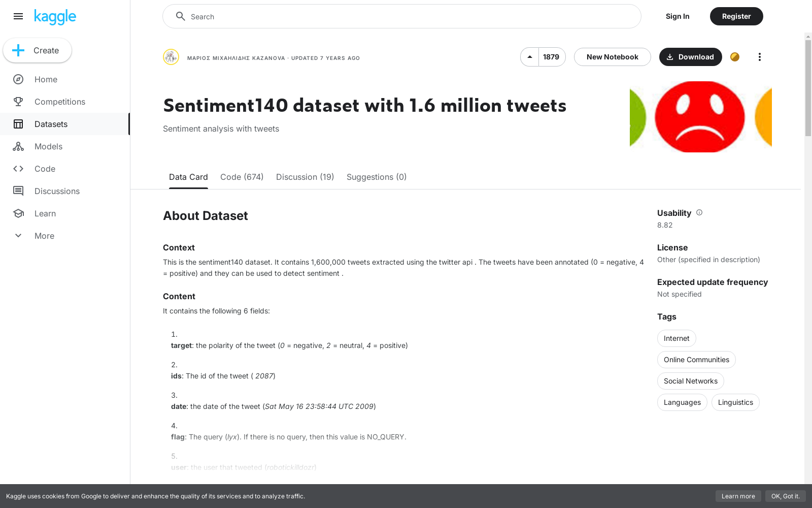Open the hamburger navigation menu
The height and width of the screenshot is (508, 812).
(x=18, y=16)
